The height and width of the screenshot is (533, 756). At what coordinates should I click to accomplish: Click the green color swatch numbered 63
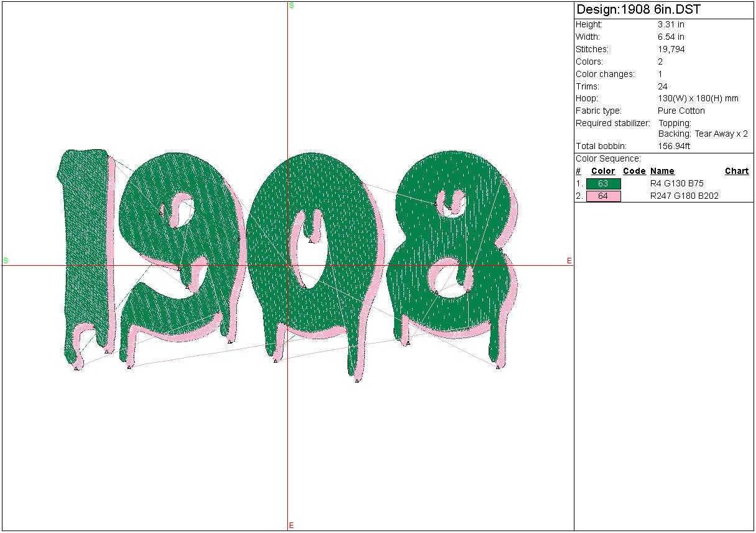point(603,183)
